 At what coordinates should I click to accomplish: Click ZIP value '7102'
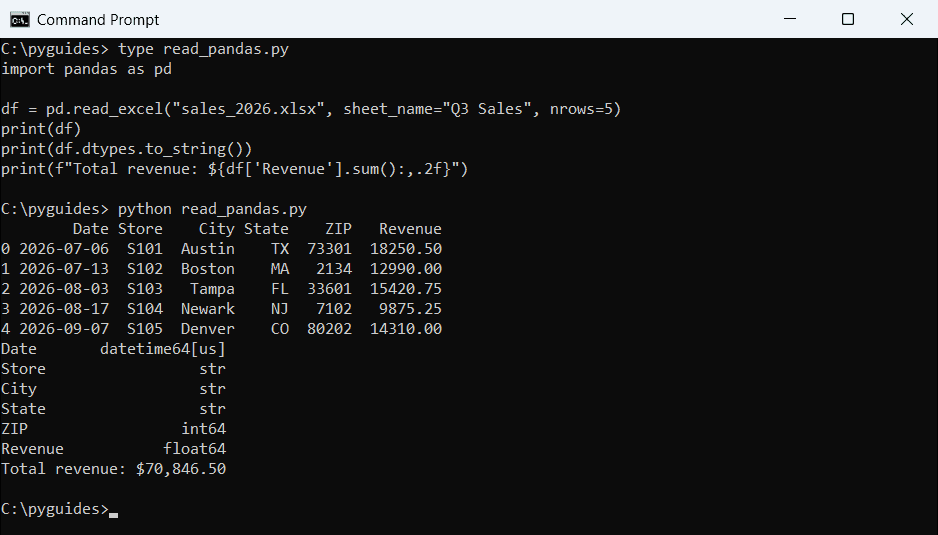click(334, 309)
